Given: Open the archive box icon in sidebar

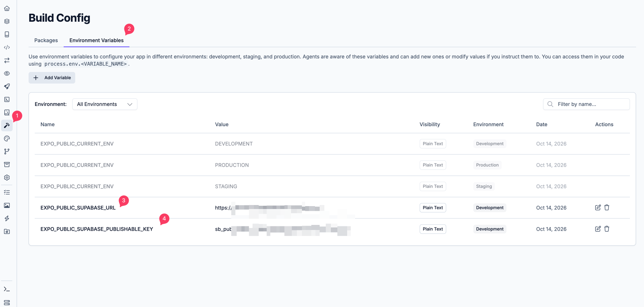Looking at the screenshot, I should [7, 165].
